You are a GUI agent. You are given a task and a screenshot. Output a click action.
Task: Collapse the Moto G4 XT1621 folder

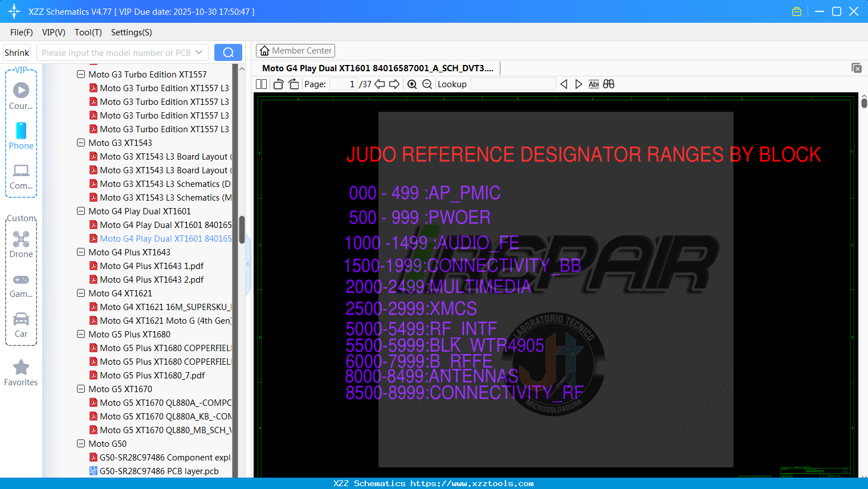coord(81,294)
